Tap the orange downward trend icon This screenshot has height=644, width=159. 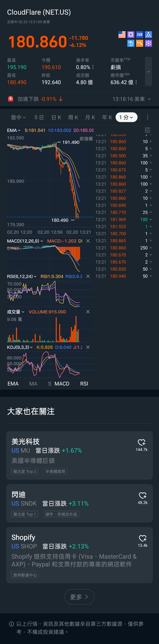[139, 43]
